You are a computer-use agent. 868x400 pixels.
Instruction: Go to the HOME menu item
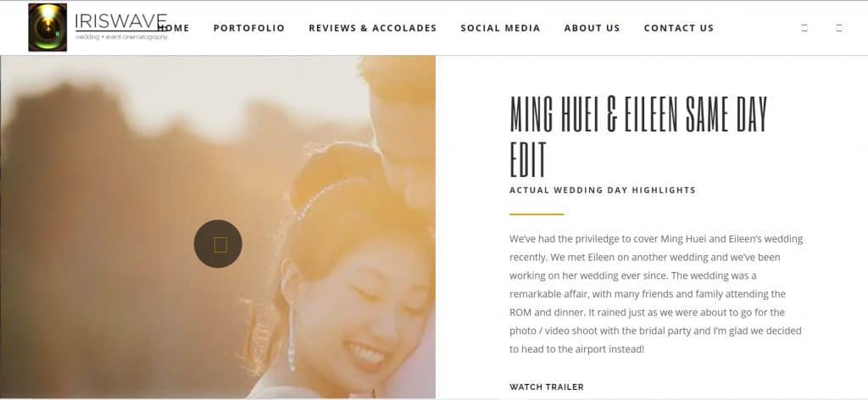[174, 28]
